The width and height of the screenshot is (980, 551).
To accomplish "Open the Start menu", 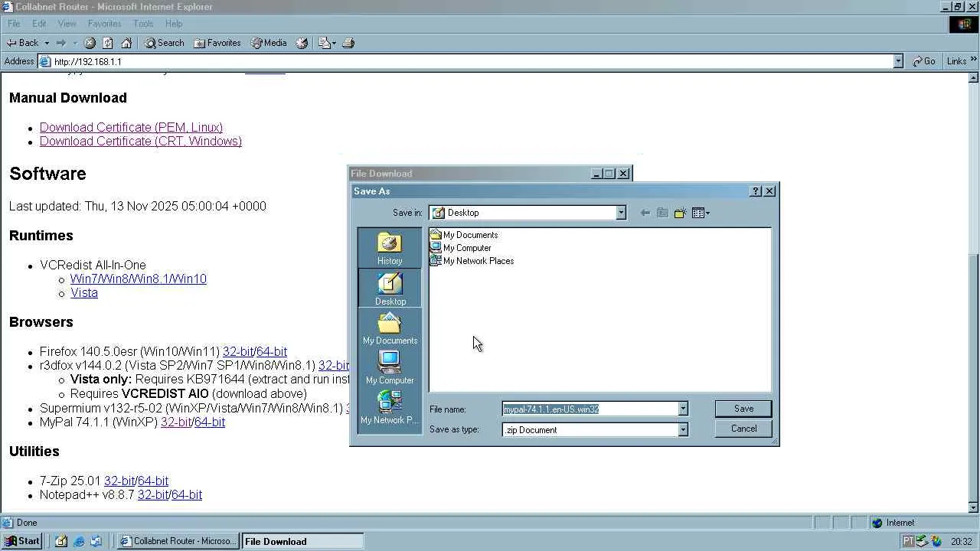I will pyautogui.click(x=23, y=541).
